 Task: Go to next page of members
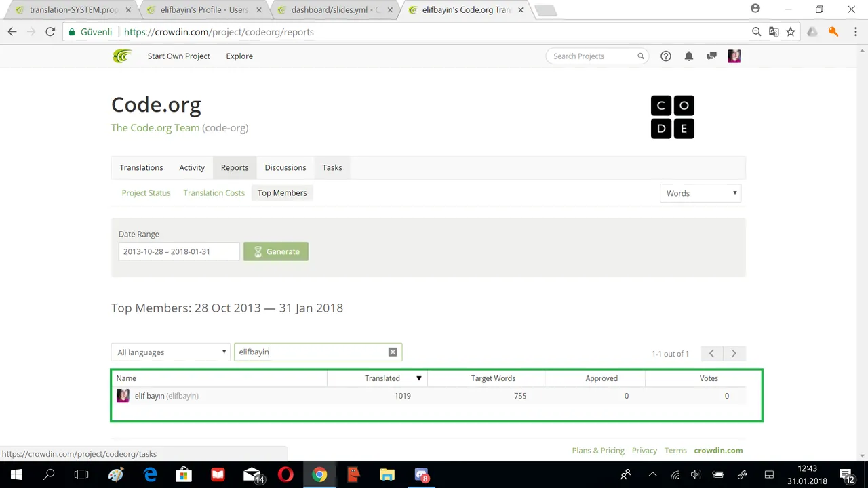pos(734,353)
